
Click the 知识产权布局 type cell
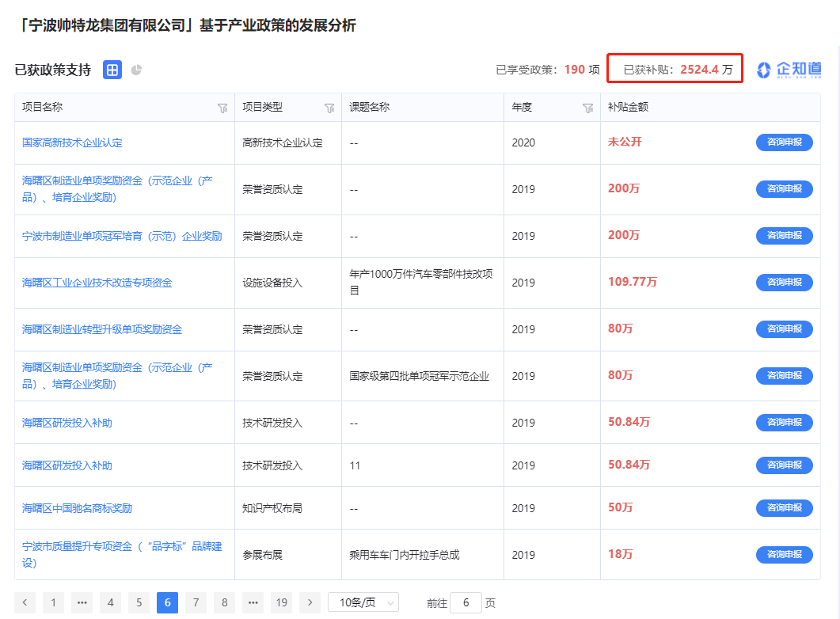coord(272,508)
